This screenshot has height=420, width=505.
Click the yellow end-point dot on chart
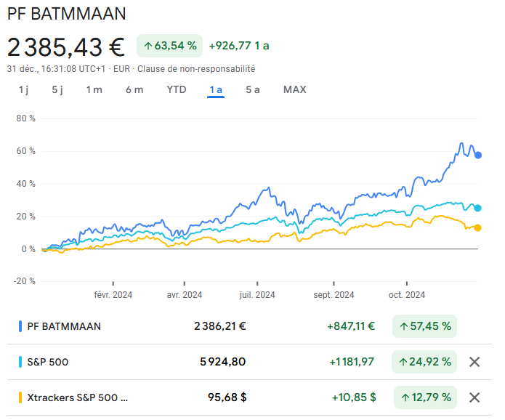point(477,227)
